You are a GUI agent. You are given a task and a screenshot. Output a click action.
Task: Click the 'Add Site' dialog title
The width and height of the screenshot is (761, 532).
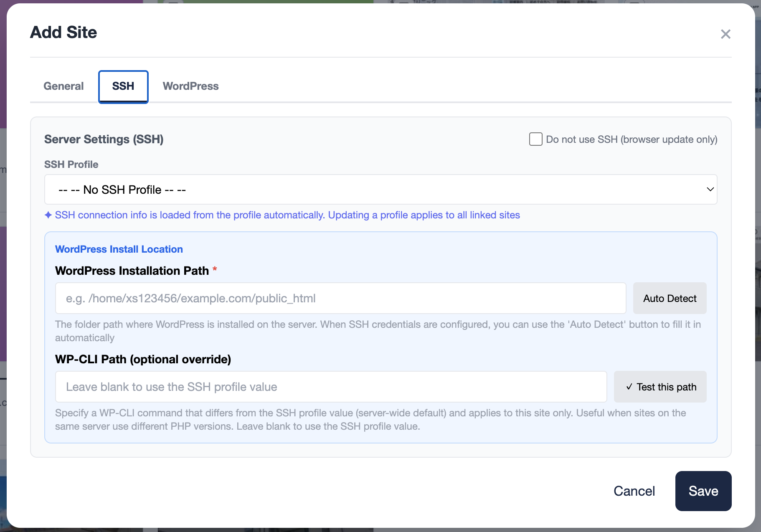point(63,33)
